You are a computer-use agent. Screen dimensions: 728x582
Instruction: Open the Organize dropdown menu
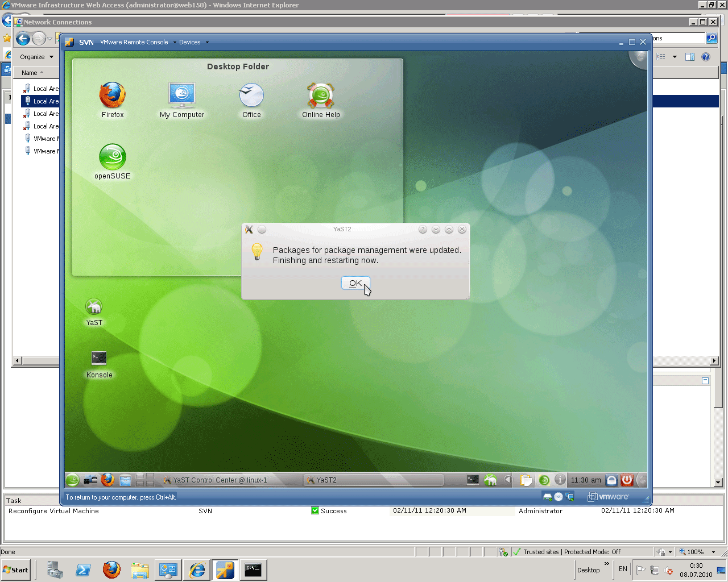pos(36,57)
